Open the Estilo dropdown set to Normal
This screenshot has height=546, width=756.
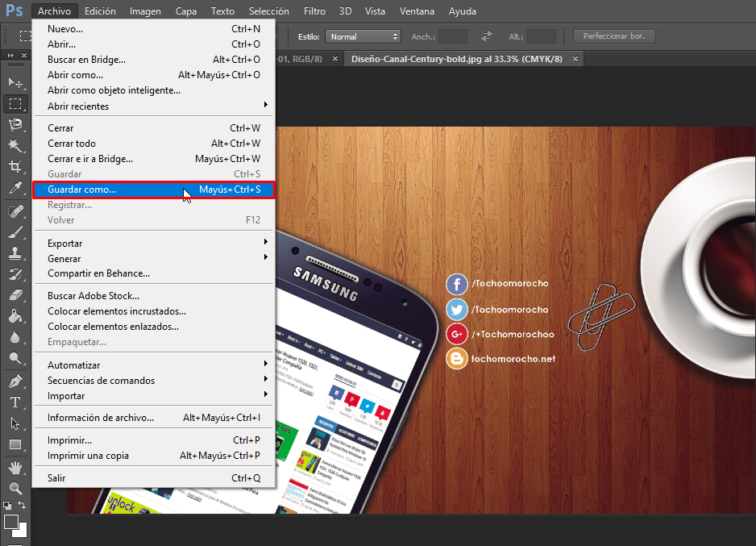pos(363,36)
